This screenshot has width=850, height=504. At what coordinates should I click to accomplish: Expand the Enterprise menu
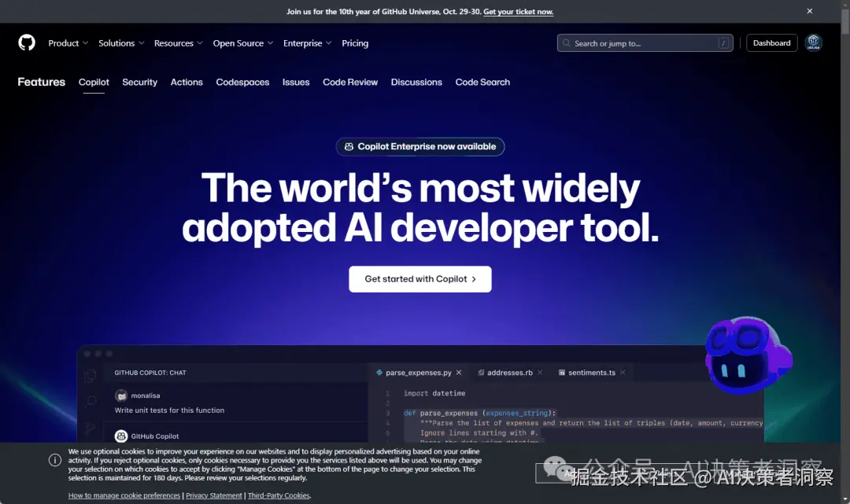click(x=308, y=43)
